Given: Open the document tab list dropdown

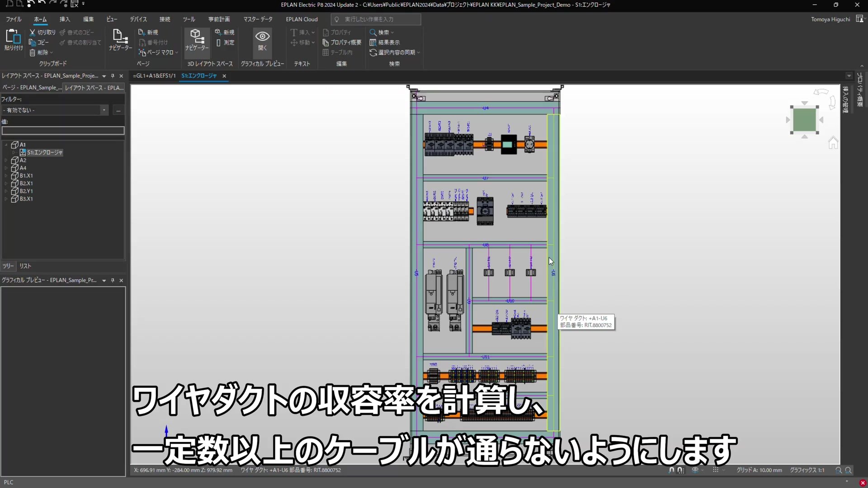Looking at the screenshot, I should [849, 76].
